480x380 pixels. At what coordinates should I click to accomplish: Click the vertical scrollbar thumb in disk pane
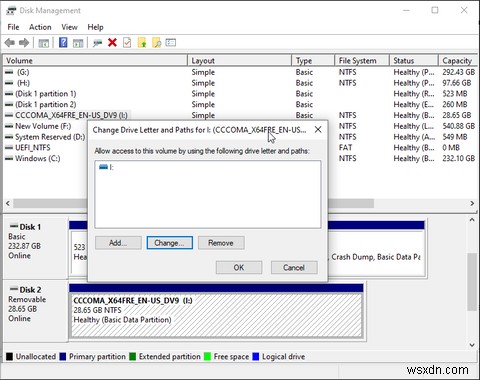(472, 282)
